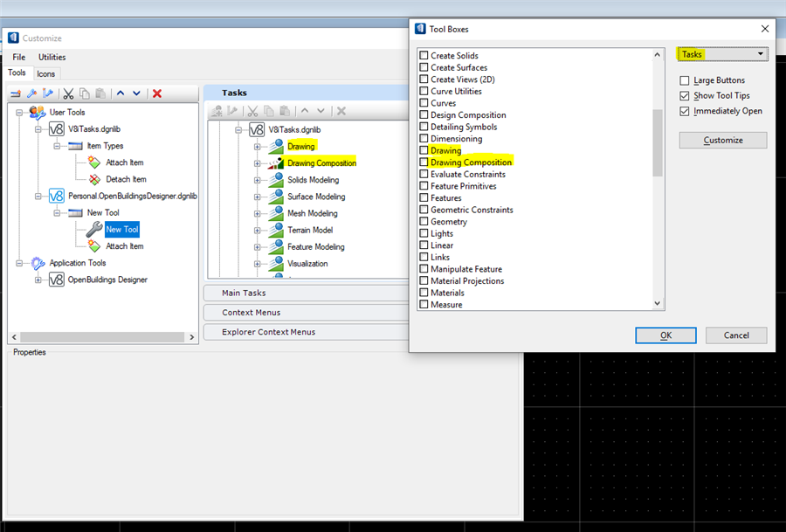Click the Customize button
The height and width of the screenshot is (532, 786).
pyautogui.click(x=723, y=140)
